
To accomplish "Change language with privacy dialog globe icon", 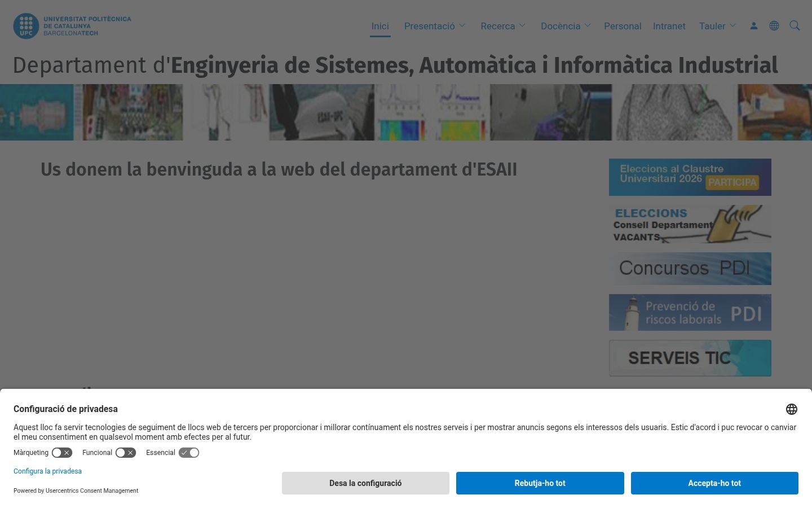I will pos(792,409).
